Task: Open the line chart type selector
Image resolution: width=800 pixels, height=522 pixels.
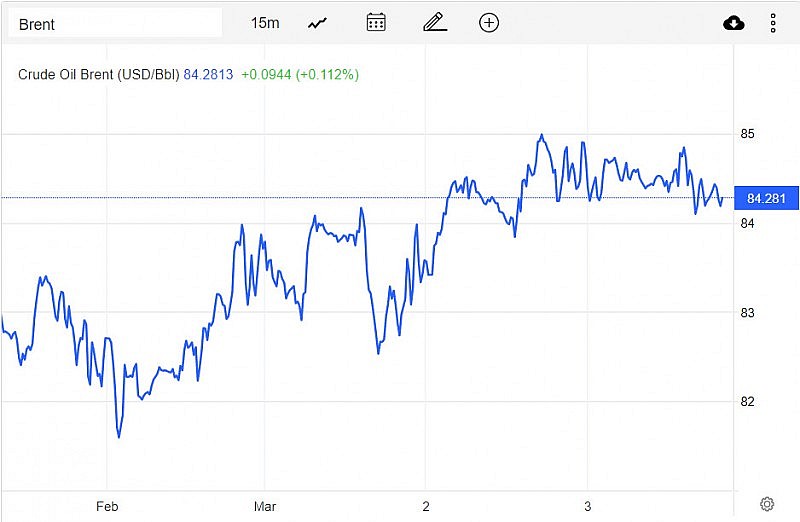Action: click(x=318, y=23)
